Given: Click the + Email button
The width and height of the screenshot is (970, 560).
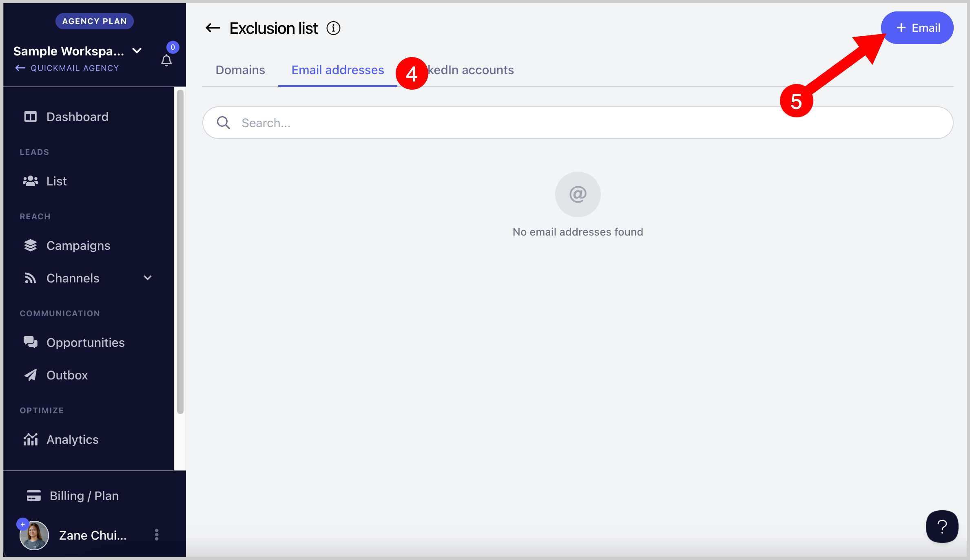Looking at the screenshot, I should pyautogui.click(x=917, y=28).
